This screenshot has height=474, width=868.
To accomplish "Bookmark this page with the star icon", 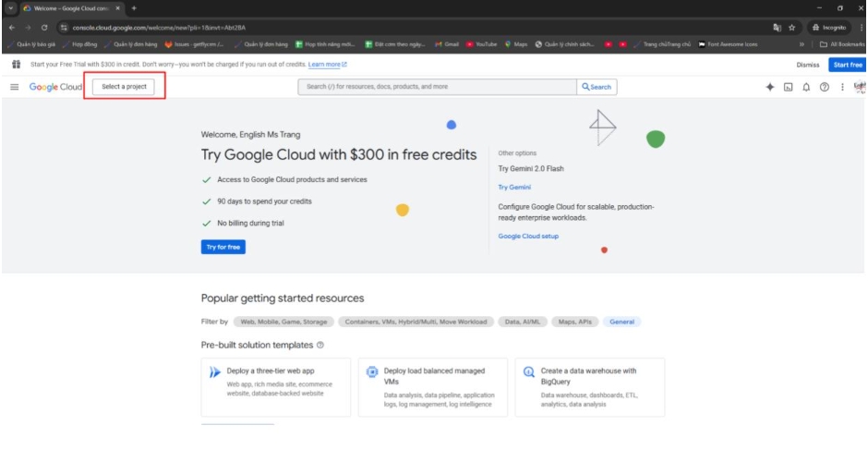I will tap(791, 28).
